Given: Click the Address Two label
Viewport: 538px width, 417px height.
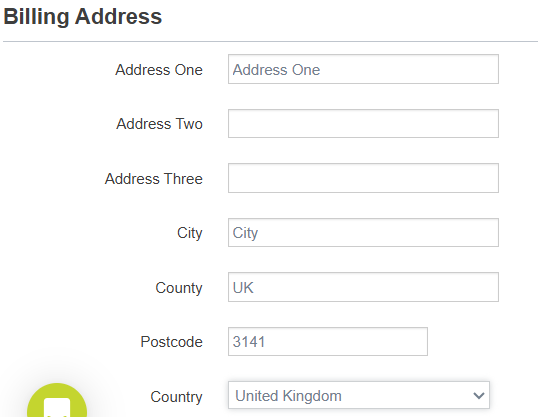Looking at the screenshot, I should pos(160,124).
